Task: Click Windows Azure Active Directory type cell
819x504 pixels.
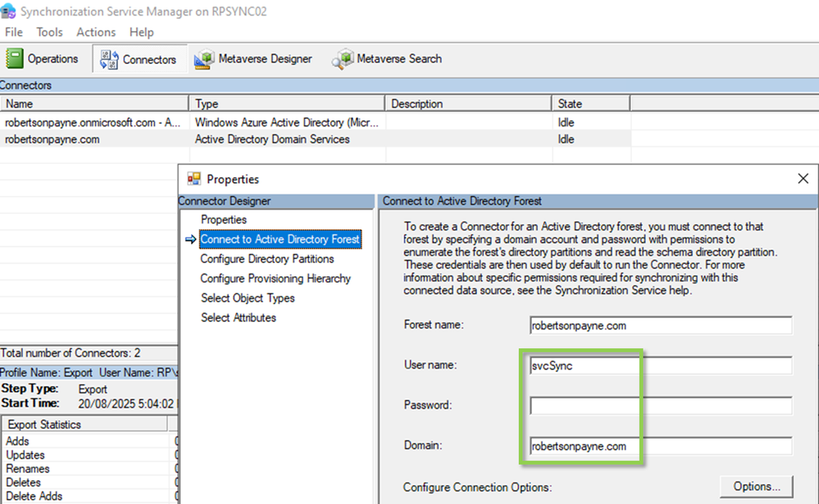Action: pyautogui.click(x=286, y=122)
